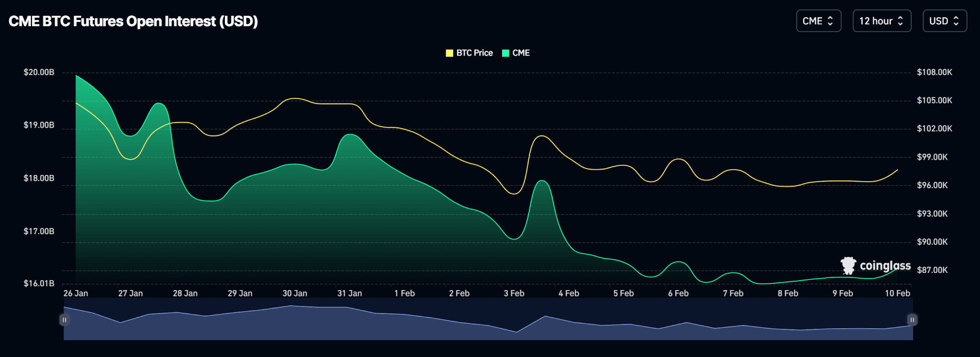
Task: Toggle BTC Price series via legend label
Action: click(x=474, y=53)
